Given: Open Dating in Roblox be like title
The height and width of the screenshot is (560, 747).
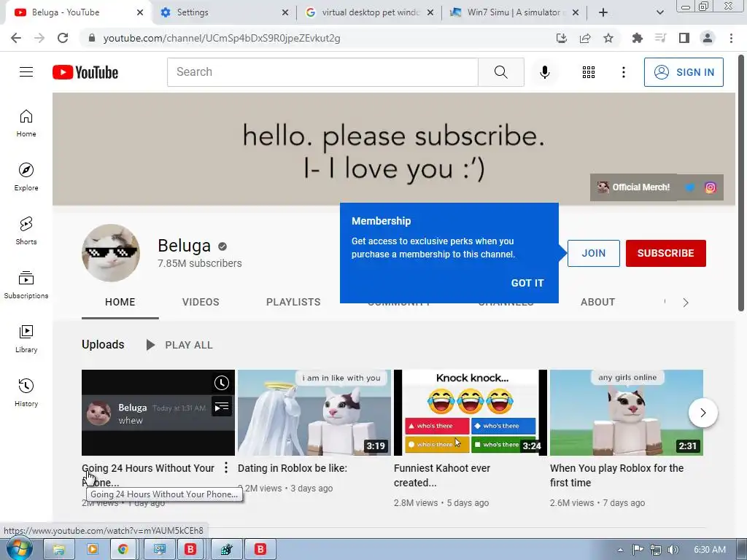Looking at the screenshot, I should [292, 468].
